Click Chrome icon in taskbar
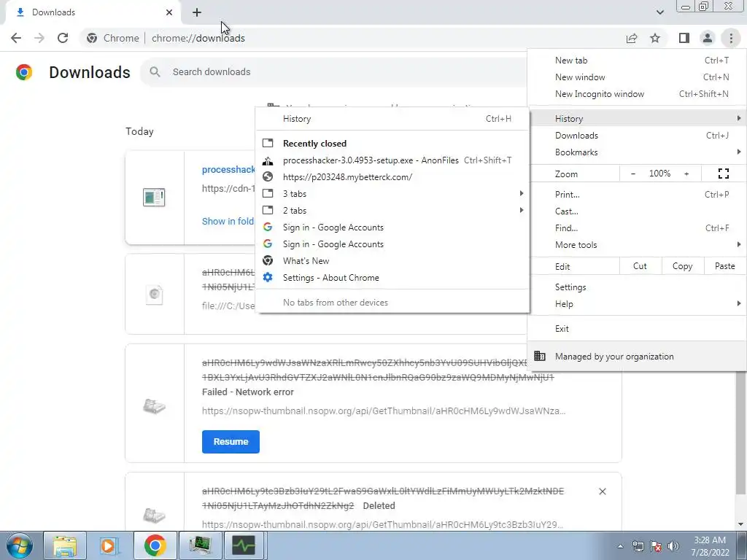Screen dimensions: 747x560 coord(155,545)
